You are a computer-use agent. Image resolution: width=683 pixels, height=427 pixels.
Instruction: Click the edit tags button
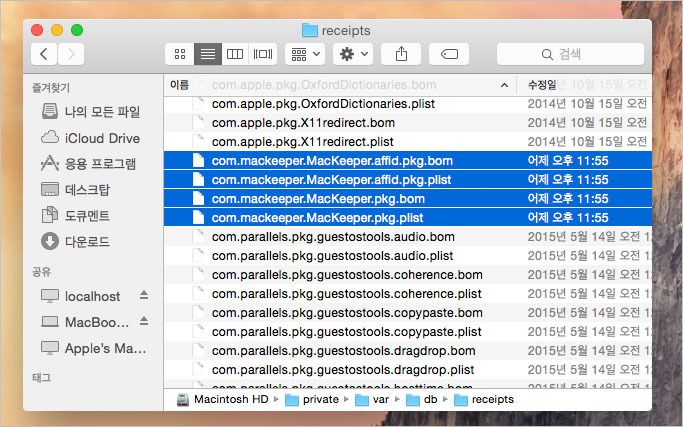[449, 54]
